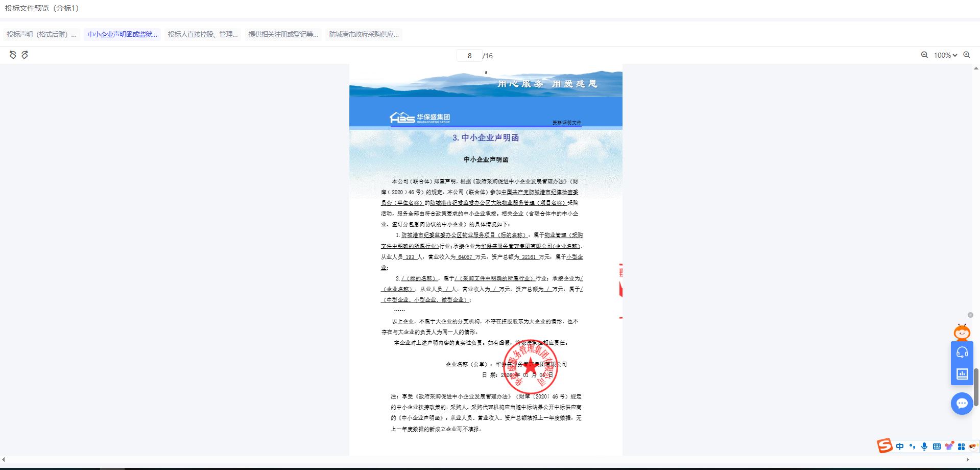Rotate the document clockwise
The width and height of the screenshot is (980, 470).
(25, 55)
